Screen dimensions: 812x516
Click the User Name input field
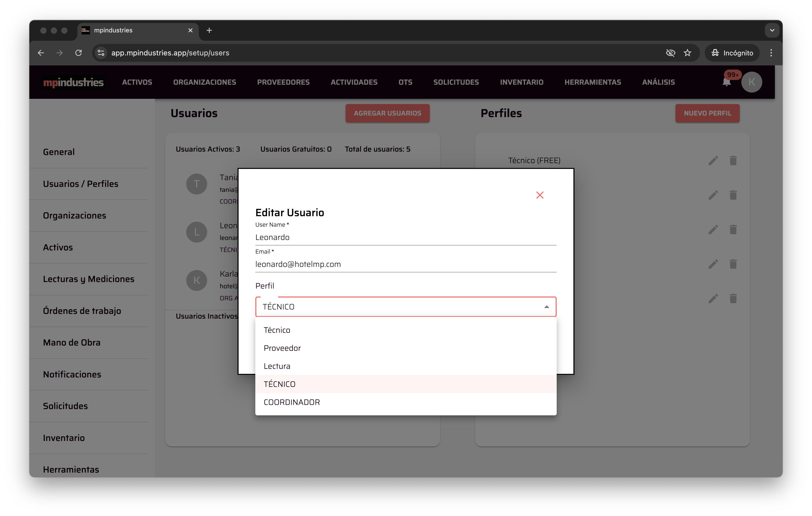(405, 237)
